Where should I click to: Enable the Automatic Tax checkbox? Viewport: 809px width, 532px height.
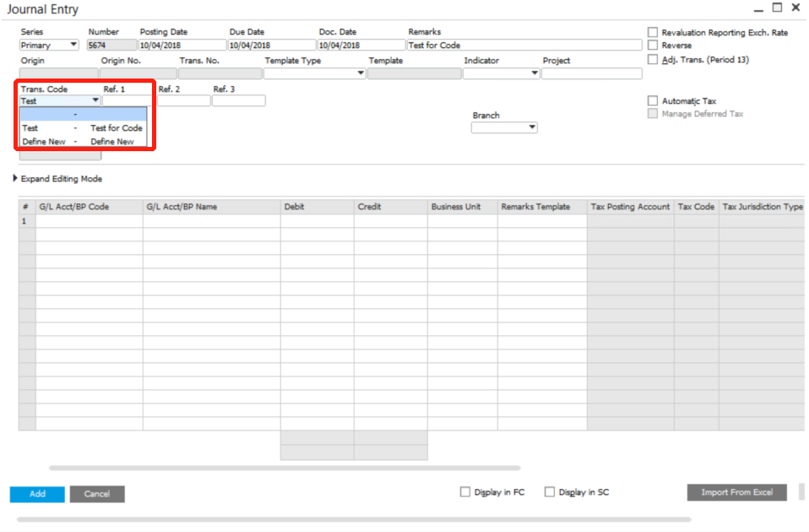(652, 100)
